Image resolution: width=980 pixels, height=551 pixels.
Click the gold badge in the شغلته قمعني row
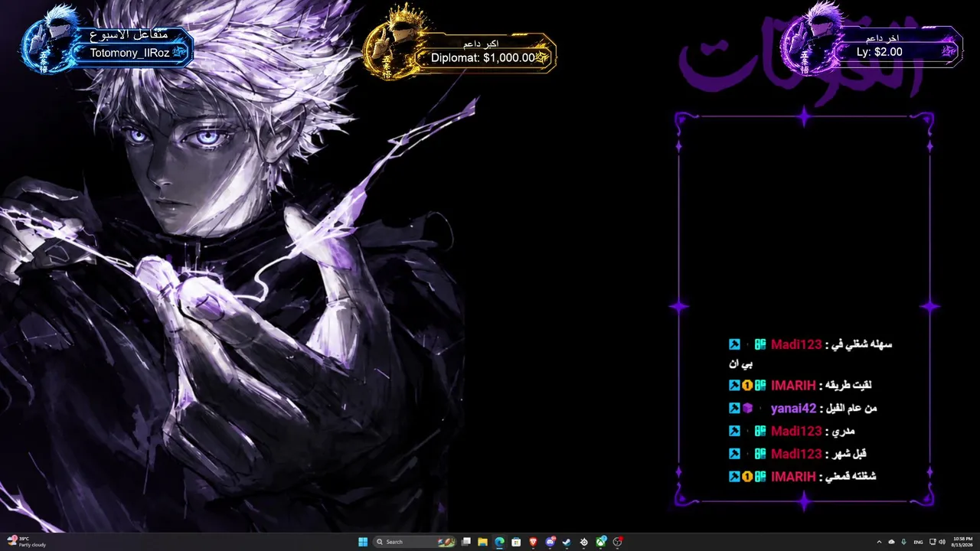pos(747,477)
